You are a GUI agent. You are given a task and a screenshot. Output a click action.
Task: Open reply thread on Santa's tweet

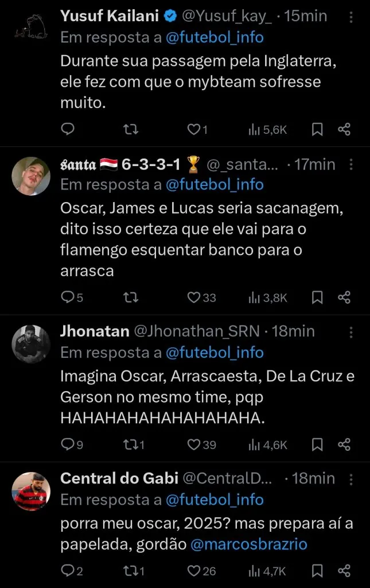coord(68,297)
